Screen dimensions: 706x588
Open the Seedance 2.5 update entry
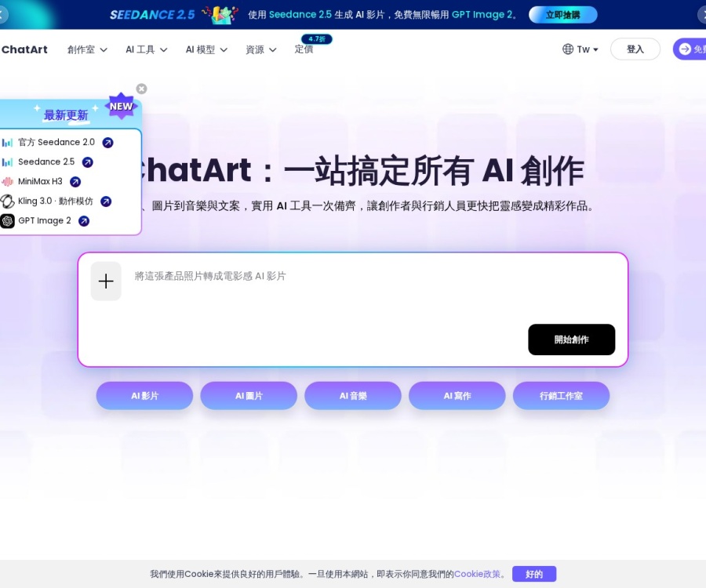point(46,162)
